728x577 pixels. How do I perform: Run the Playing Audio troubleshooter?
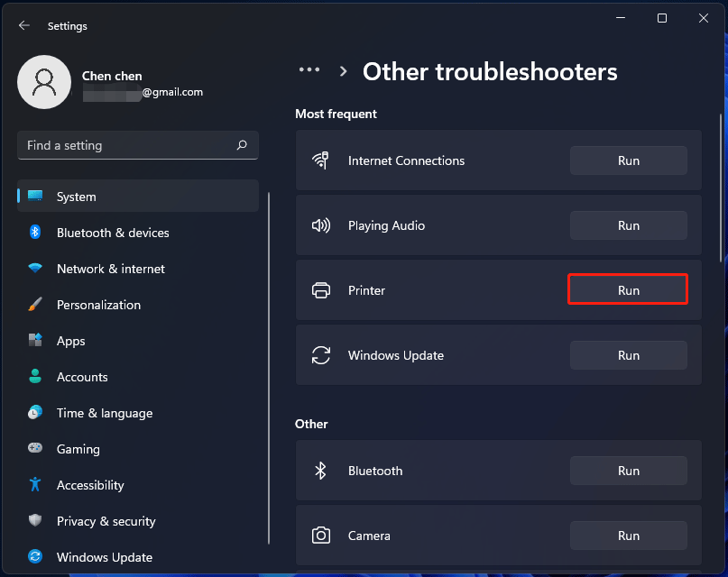(x=628, y=225)
